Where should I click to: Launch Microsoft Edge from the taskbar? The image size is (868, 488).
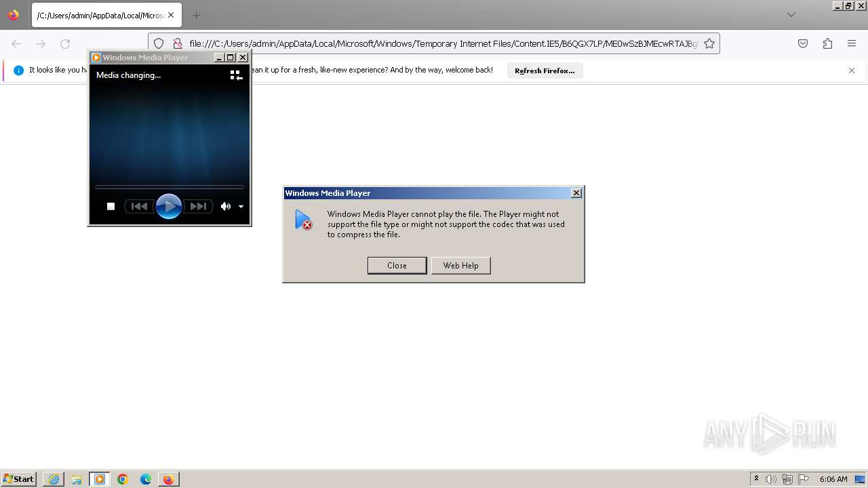click(146, 479)
